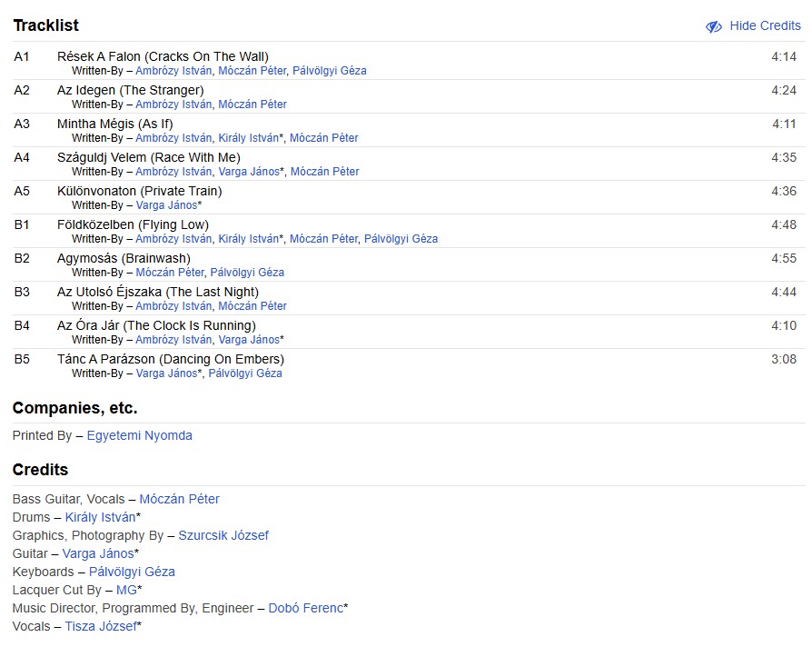
Task: Open Varga János, writer of Különvonaton
Action: [x=166, y=205]
